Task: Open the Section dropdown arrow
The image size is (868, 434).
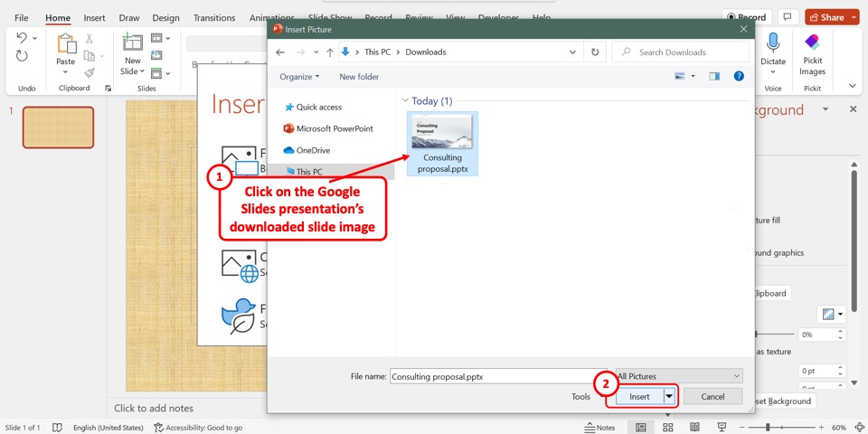Action: 168,72
